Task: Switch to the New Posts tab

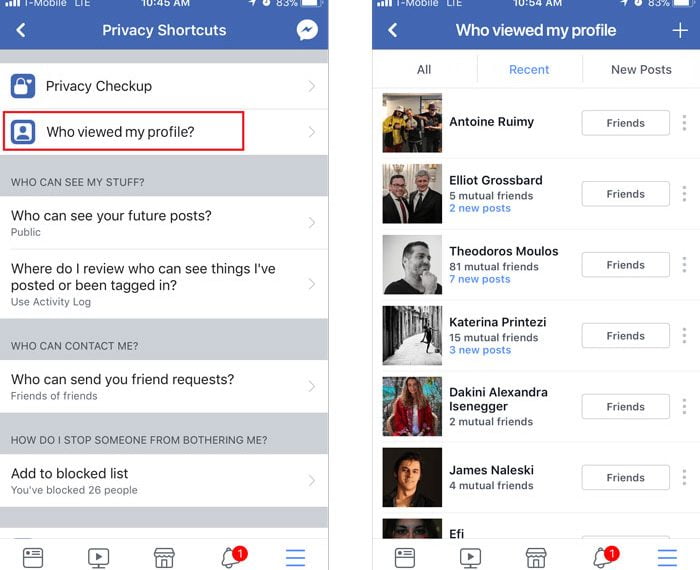Action: coord(641,70)
